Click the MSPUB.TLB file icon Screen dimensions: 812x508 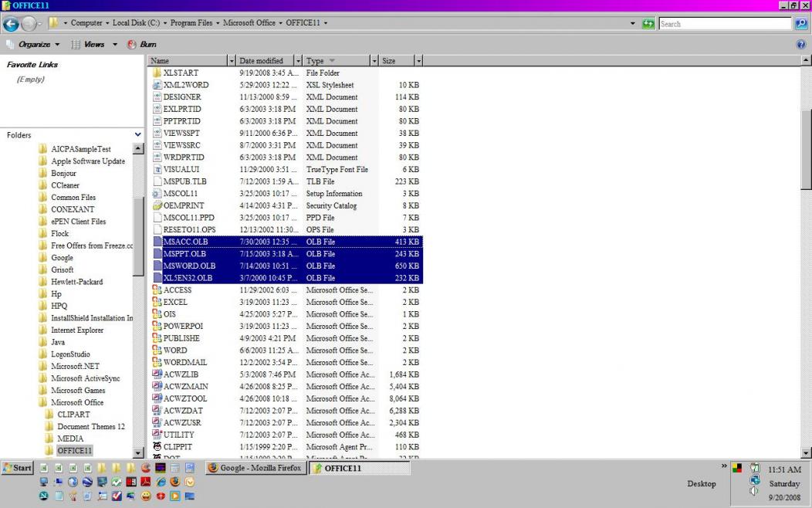point(157,181)
